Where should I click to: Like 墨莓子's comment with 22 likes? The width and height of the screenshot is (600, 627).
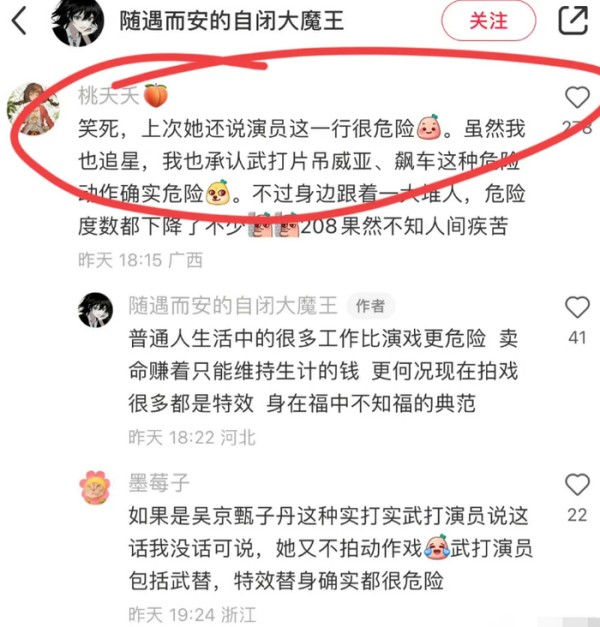click(x=577, y=484)
